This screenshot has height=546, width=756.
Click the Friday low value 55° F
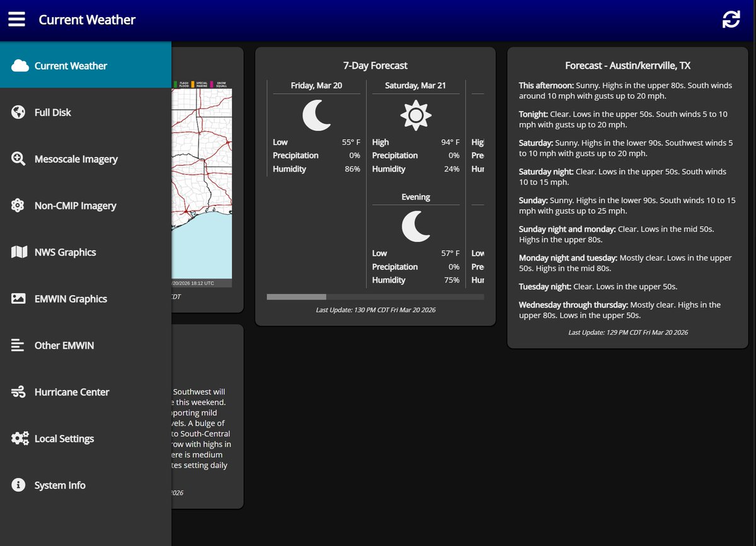tap(351, 142)
